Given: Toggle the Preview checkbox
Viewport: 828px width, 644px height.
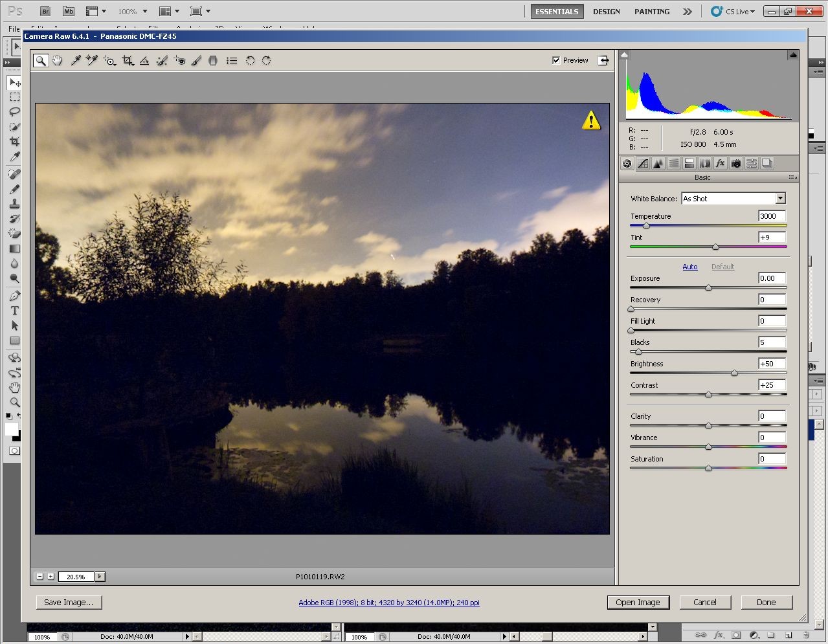Looking at the screenshot, I should (556, 60).
